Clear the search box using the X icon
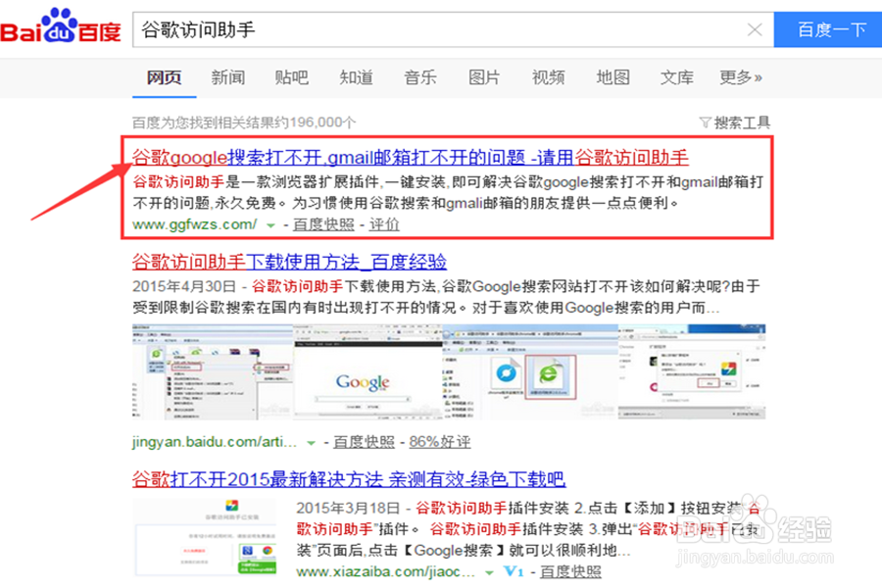Screen dimensions: 882x588 [755, 29]
